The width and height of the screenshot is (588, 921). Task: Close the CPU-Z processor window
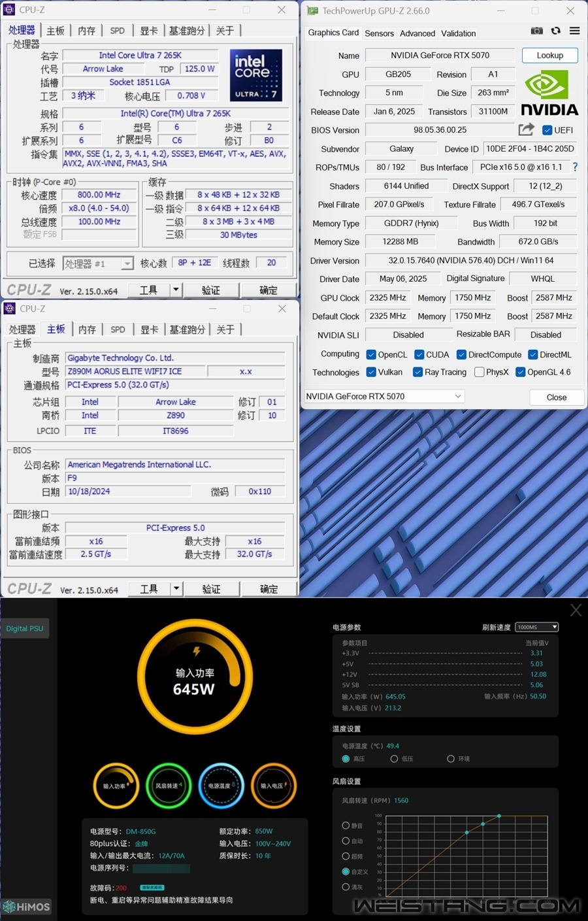(282, 10)
